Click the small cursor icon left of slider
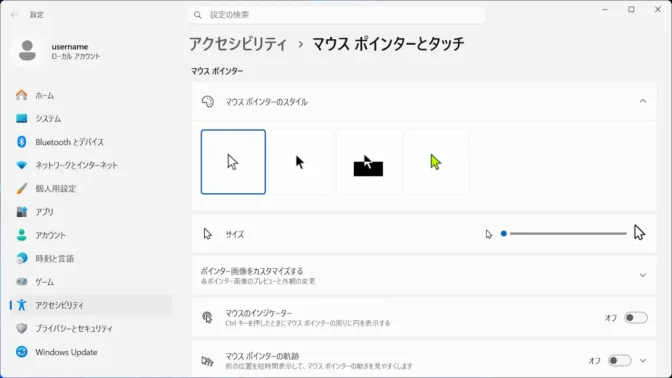Image resolution: width=672 pixels, height=378 pixels. tap(489, 234)
